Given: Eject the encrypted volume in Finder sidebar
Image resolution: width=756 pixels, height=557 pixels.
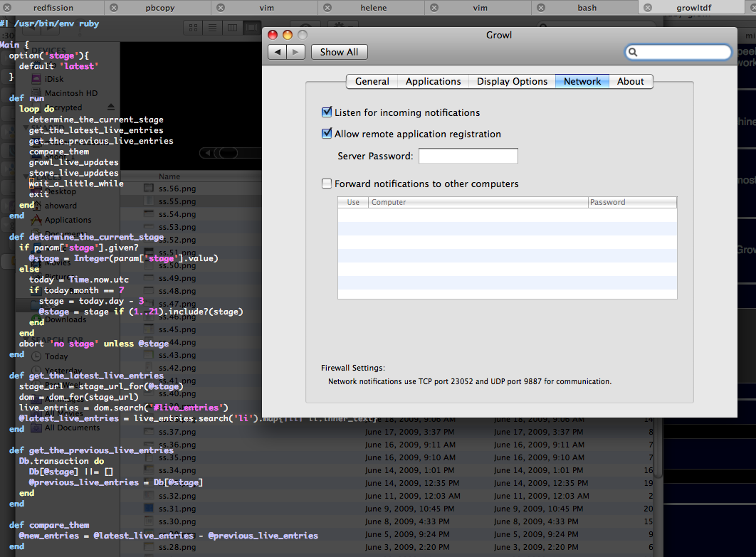Looking at the screenshot, I should (111, 107).
